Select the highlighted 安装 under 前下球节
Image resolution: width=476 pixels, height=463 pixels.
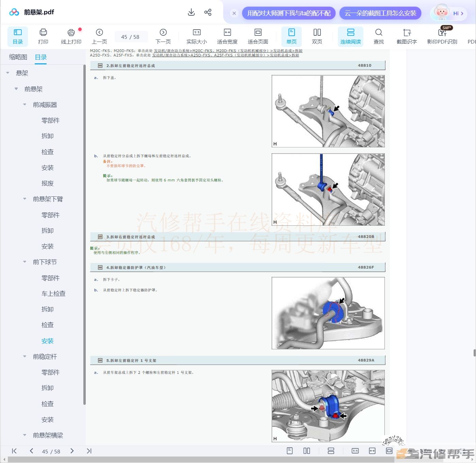click(x=48, y=341)
